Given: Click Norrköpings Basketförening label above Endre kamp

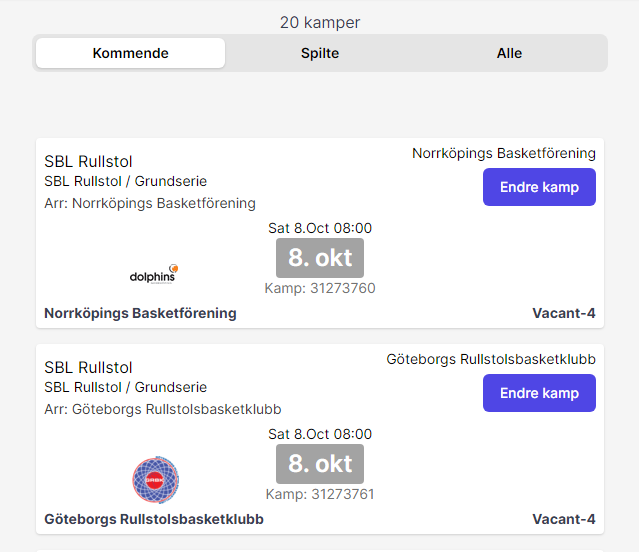Looking at the screenshot, I should pos(504,154).
